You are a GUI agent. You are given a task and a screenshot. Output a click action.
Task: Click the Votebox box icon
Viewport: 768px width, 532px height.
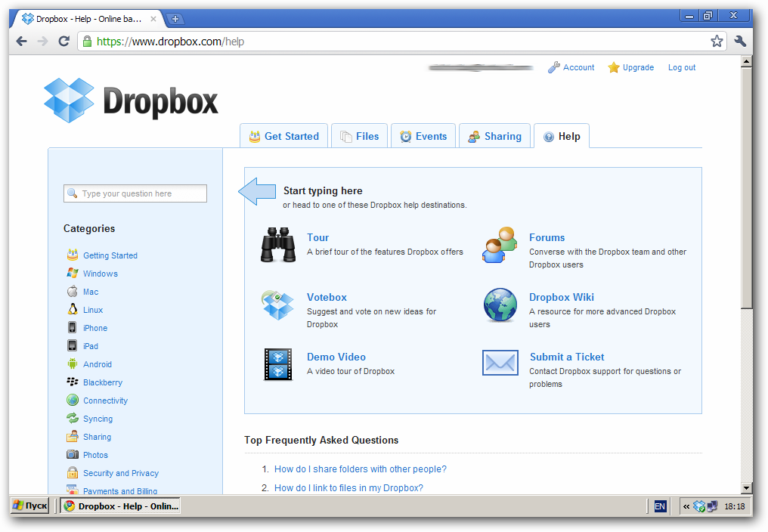pos(277,305)
